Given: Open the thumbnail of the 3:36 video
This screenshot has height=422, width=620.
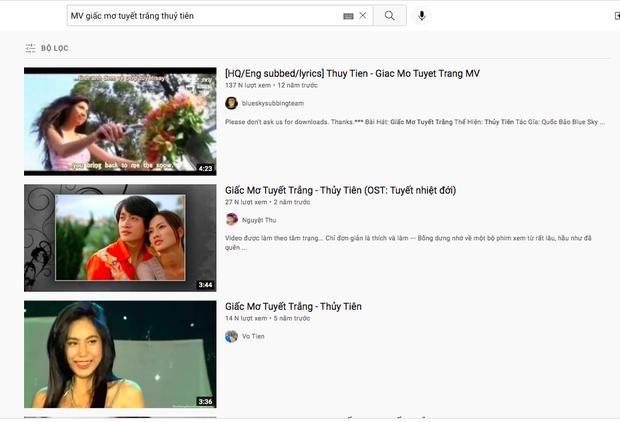Looking at the screenshot, I should pos(120,354).
